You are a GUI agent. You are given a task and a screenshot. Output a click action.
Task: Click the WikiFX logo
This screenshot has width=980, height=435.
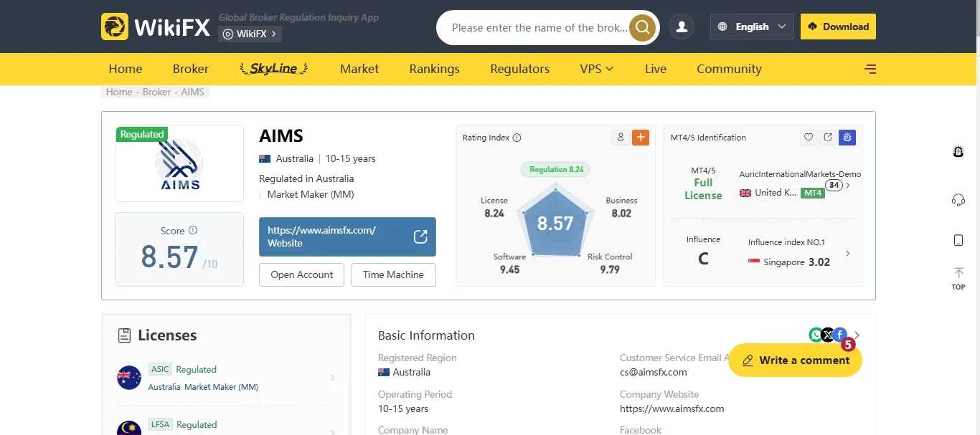coord(156,27)
